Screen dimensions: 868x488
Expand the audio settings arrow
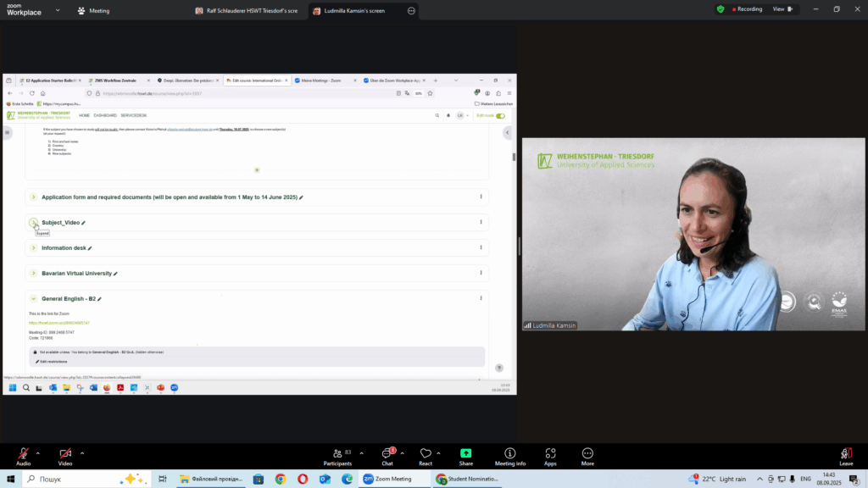[x=38, y=452]
